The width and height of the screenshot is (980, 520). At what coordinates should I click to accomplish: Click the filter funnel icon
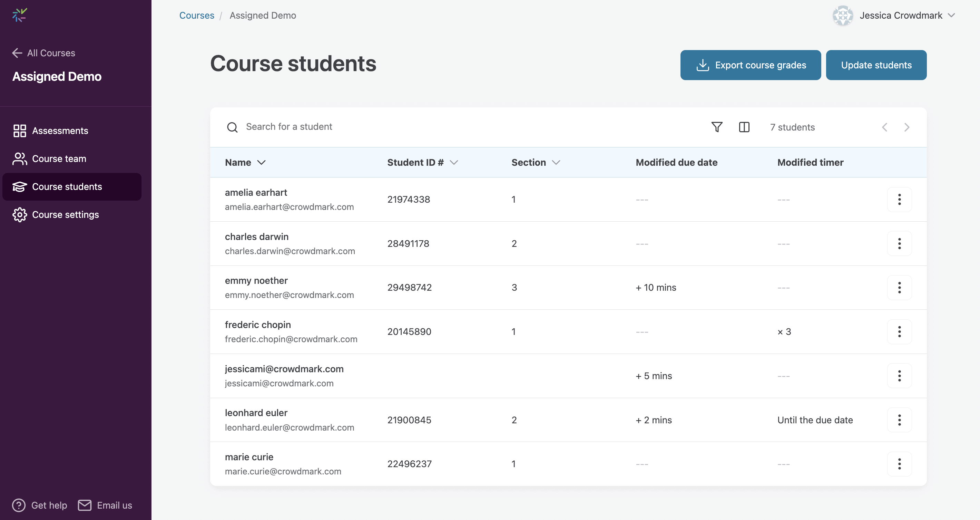717,127
